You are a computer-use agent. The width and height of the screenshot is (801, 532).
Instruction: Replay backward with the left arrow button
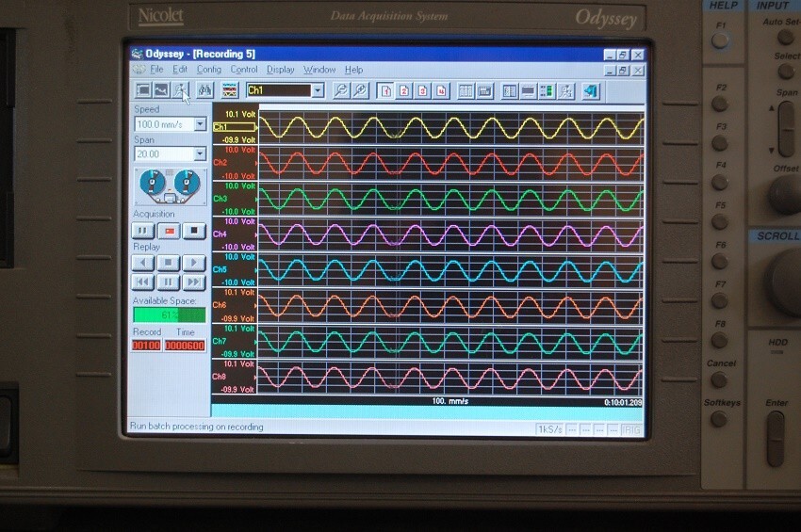pyautogui.click(x=142, y=263)
